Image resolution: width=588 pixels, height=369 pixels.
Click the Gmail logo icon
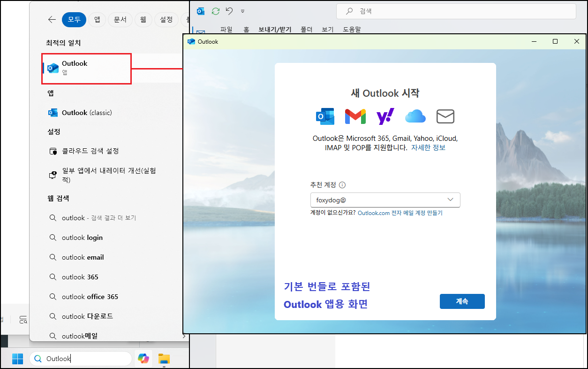tap(355, 116)
